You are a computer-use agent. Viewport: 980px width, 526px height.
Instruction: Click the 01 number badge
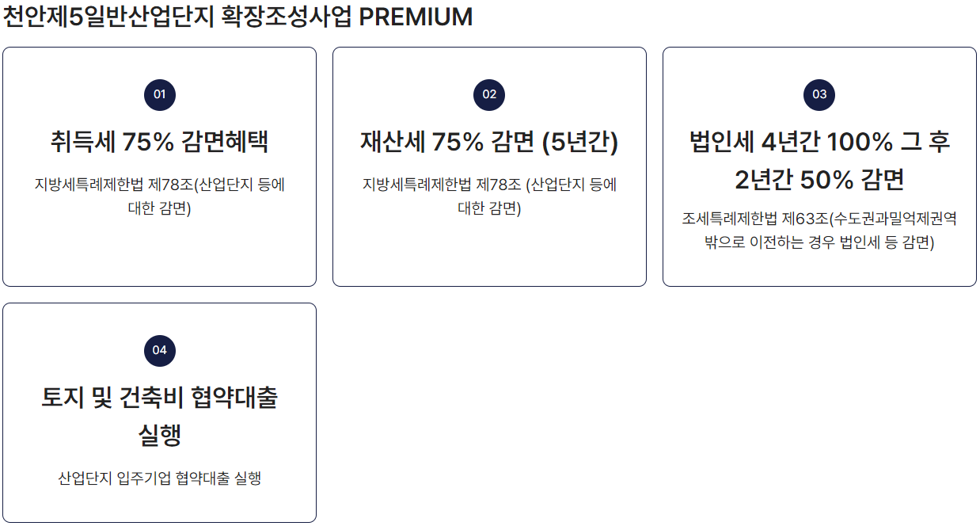pos(159,95)
